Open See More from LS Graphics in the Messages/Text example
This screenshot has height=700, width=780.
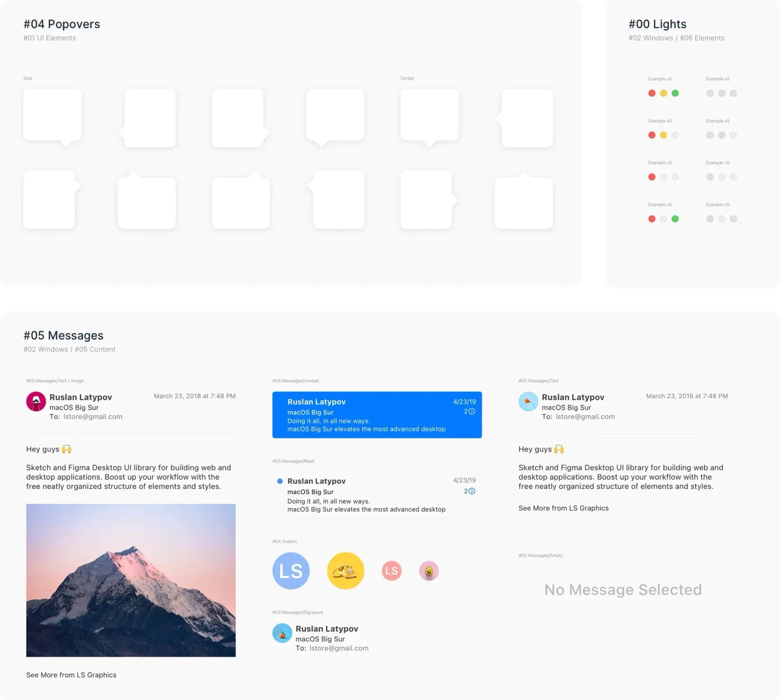click(x=563, y=508)
